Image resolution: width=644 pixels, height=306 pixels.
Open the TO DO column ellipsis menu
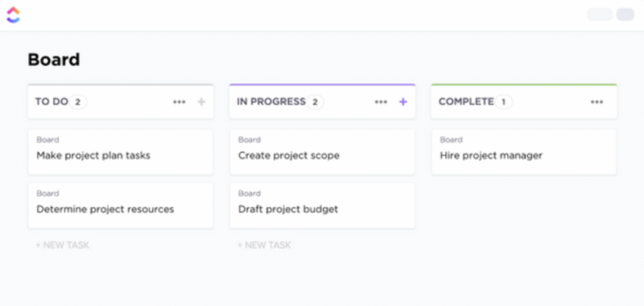point(179,101)
